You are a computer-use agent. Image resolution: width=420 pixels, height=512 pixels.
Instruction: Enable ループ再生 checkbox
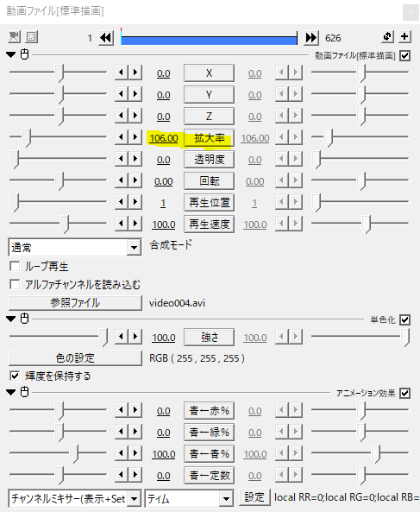(x=15, y=267)
